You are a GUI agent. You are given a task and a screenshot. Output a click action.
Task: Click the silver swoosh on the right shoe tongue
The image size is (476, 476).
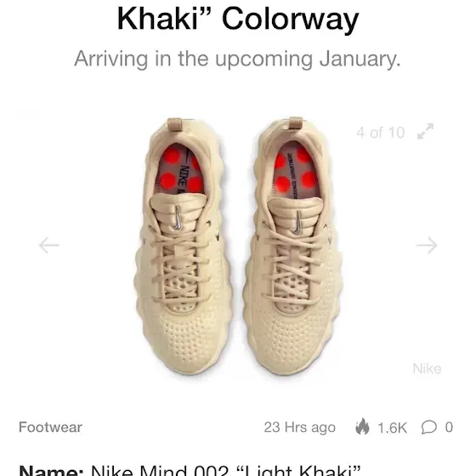pyautogui.click(x=297, y=223)
